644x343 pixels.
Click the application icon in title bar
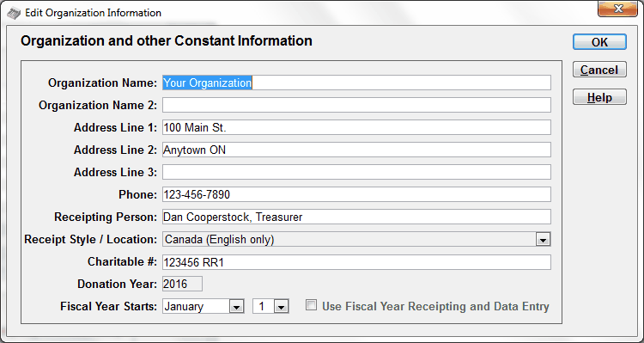tap(14, 13)
